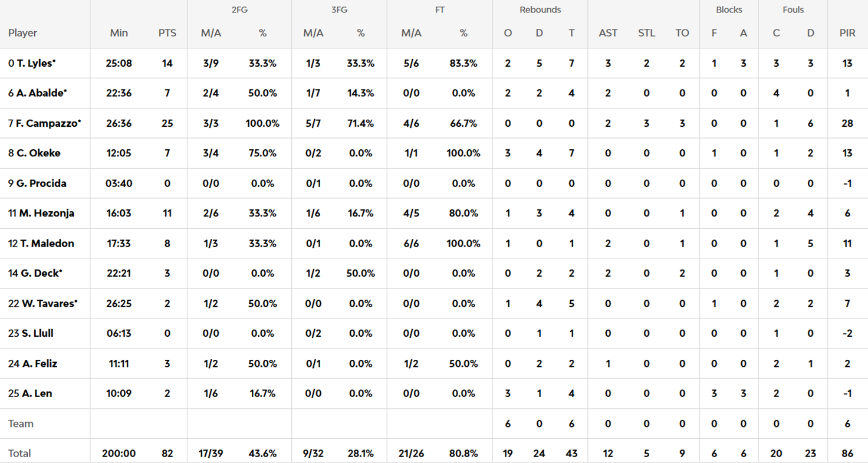Select C. Okeke player name
Image resolution: width=868 pixels, height=463 pixels.
38,153
